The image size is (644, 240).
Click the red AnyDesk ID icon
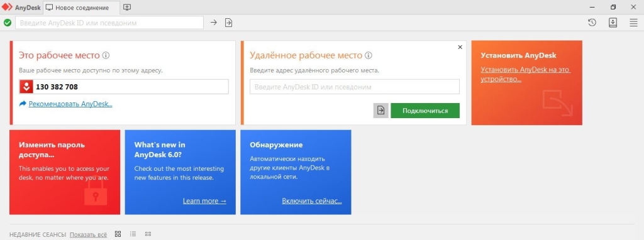click(26, 87)
